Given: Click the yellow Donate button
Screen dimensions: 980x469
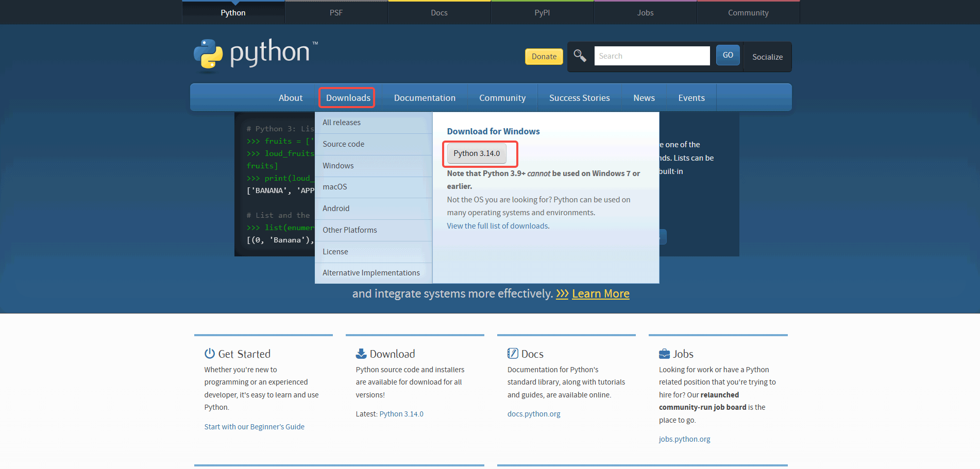Looking at the screenshot, I should click(544, 57).
